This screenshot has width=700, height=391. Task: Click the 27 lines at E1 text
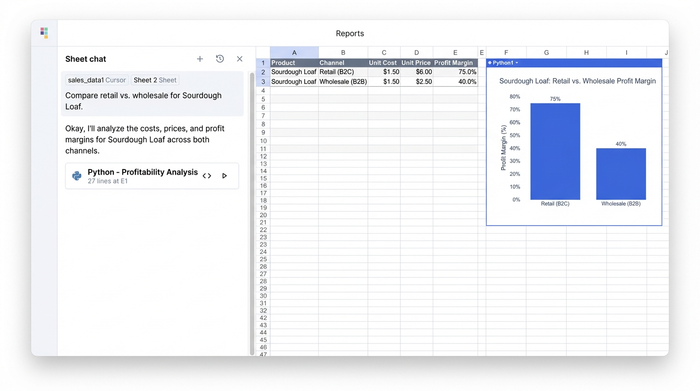[x=108, y=181]
